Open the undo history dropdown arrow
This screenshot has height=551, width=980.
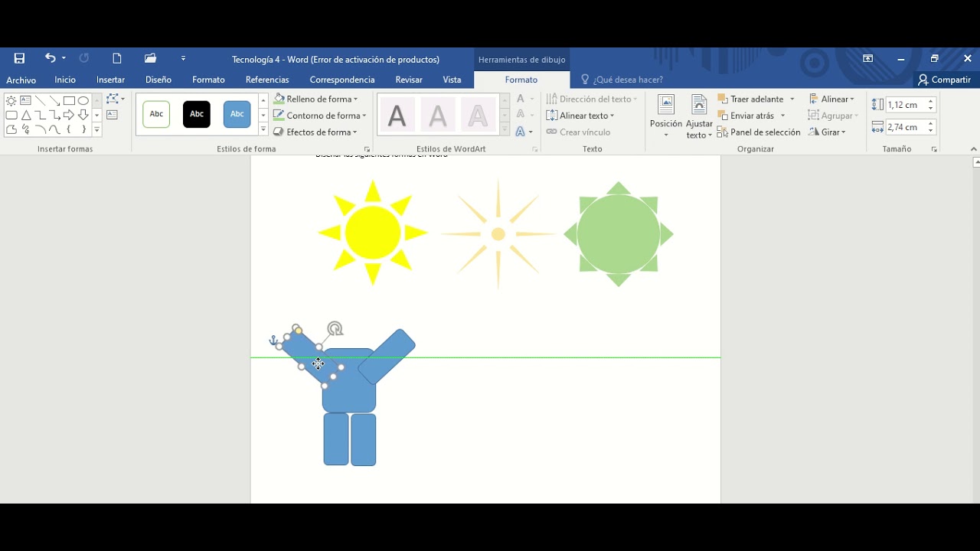64,58
